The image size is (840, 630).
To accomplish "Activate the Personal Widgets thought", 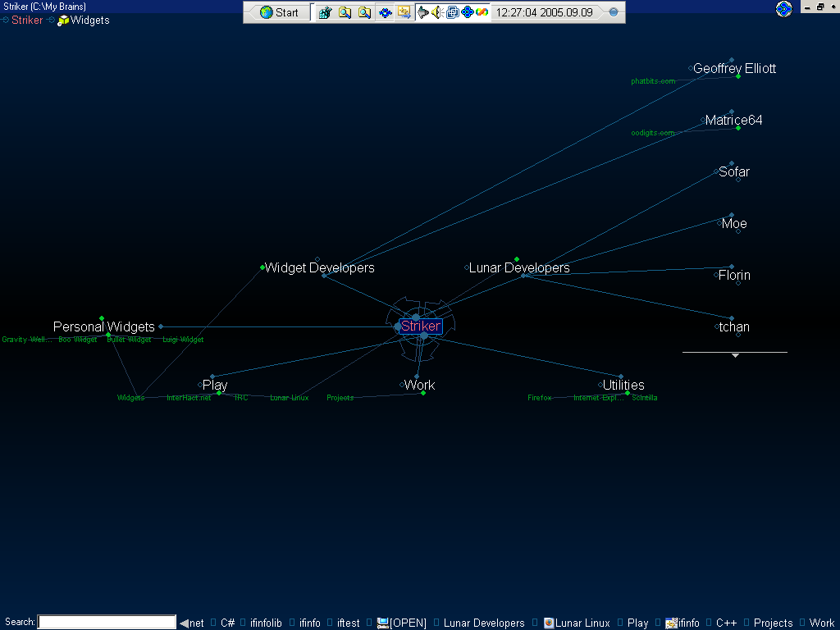I will (x=104, y=326).
